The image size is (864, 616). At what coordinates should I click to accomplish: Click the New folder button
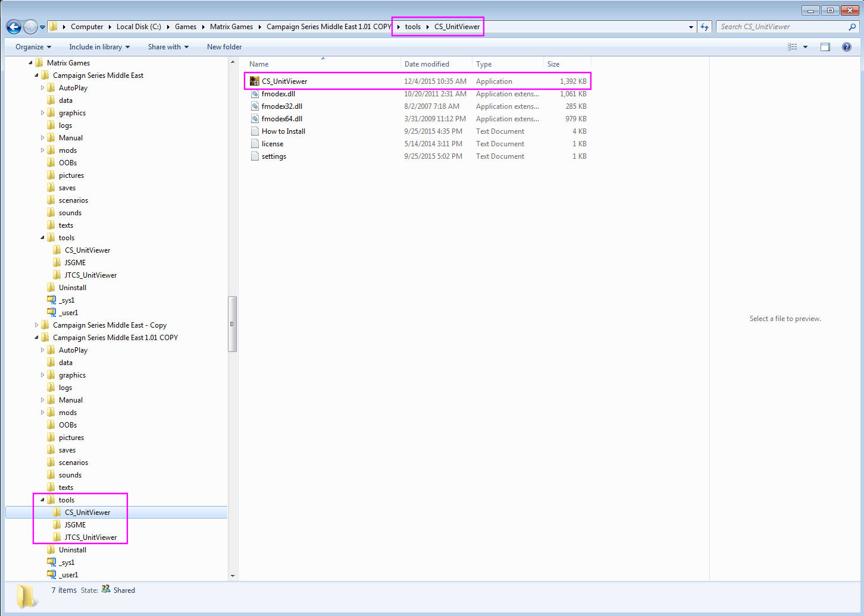pos(224,47)
